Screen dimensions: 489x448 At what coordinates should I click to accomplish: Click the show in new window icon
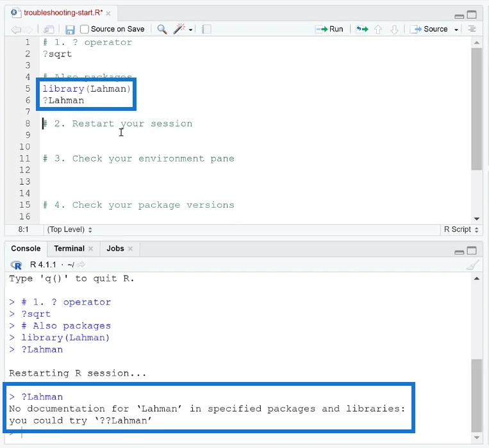[49, 29]
